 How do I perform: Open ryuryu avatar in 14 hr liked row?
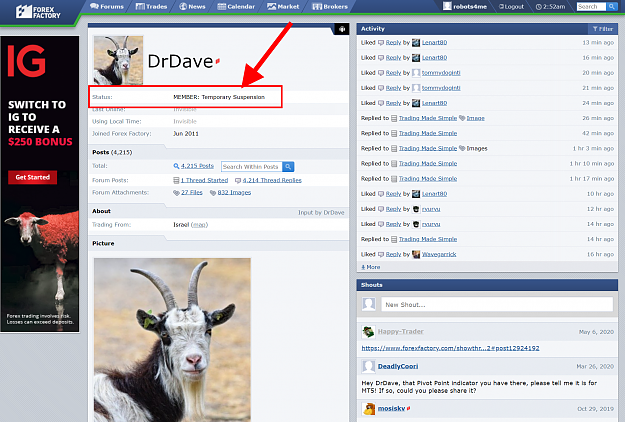tap(416, 224)
